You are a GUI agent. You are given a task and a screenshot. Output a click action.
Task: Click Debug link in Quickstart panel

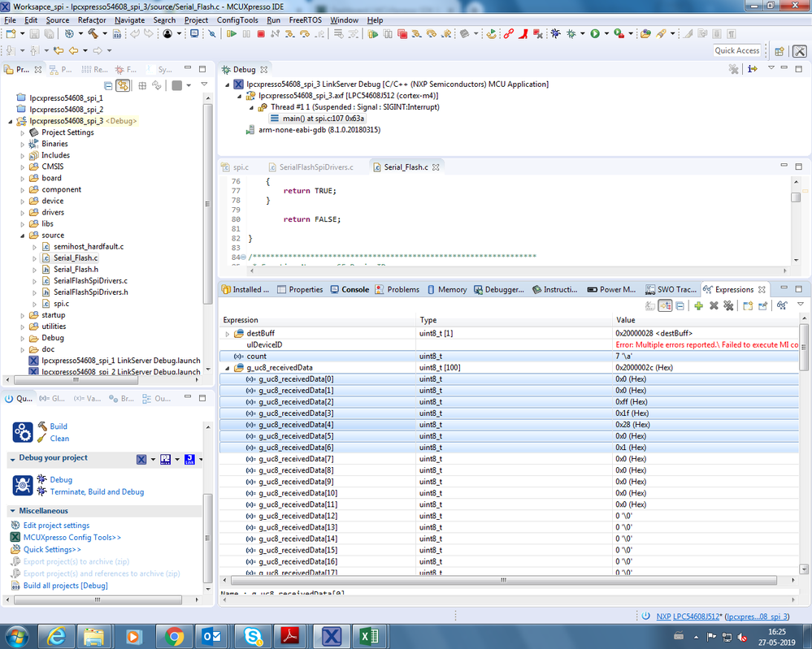[61, 480]
